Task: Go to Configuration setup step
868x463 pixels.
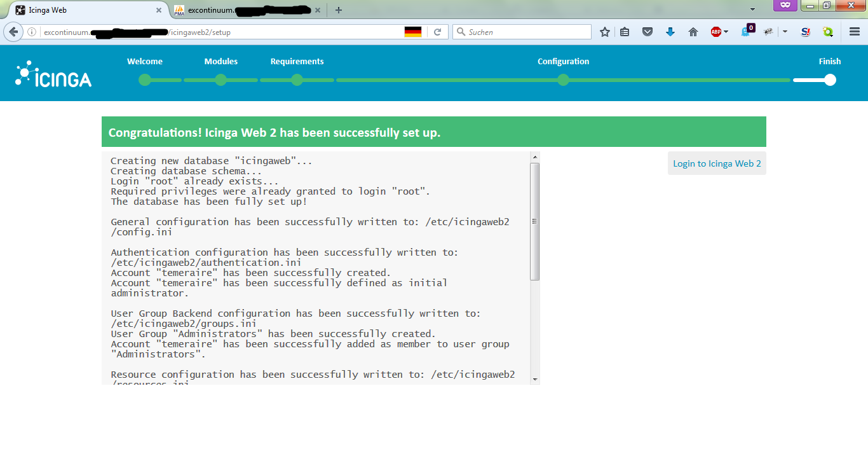Action: 563,62
